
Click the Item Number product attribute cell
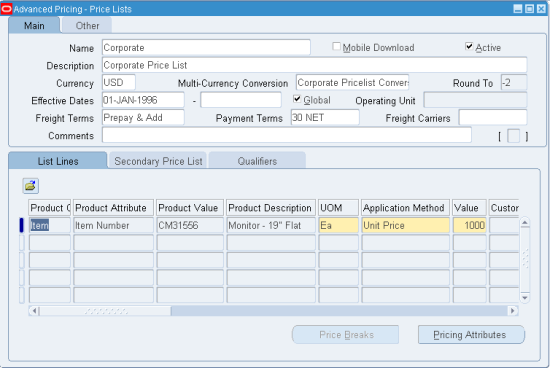pyautogui.click(x=113, y=225)
